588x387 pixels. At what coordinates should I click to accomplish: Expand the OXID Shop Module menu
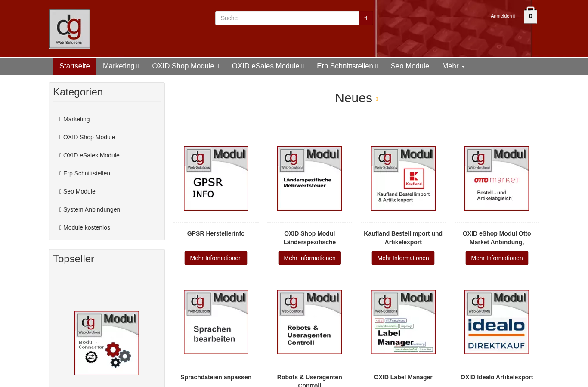pos(186,66)
